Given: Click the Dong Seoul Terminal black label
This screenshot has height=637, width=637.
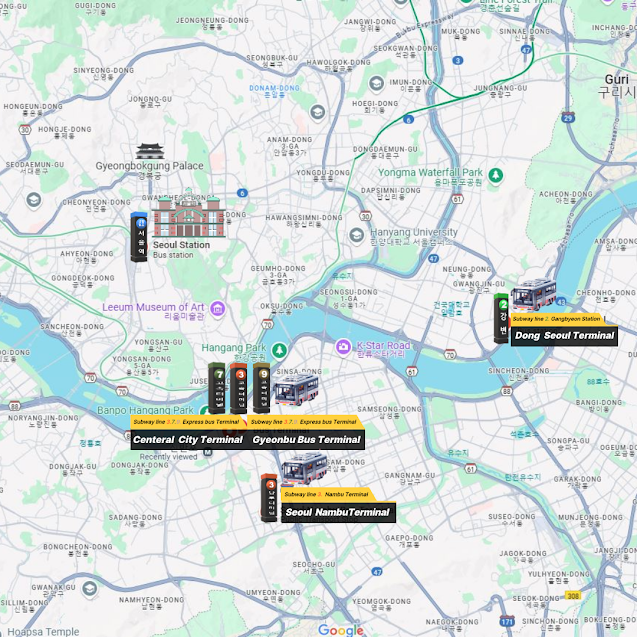Looking at the screenshot, I should tap(564, 336).
